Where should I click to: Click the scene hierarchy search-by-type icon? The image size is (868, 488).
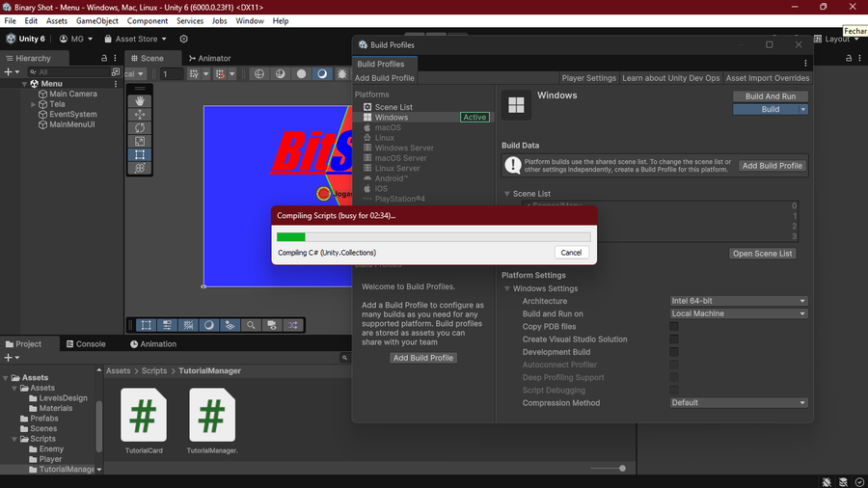(115, 72)
